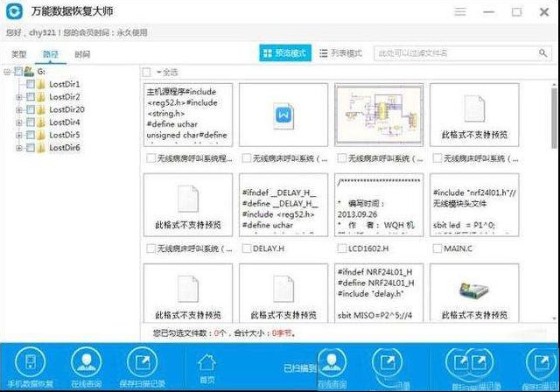
Task: Open the circuit schematic thumbnail preview
Action: (x=379, y=115)
